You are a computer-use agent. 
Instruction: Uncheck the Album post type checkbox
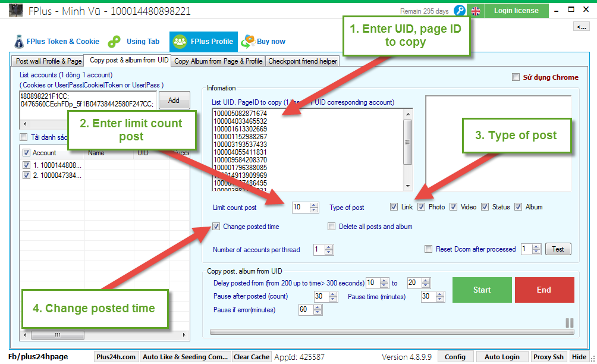pyautogui.click(x=518, y=207)
